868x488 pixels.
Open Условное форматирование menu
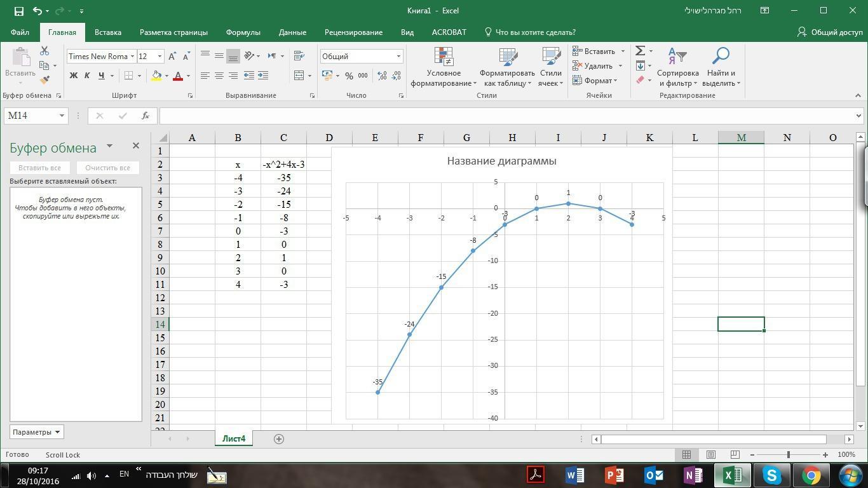tap(444, 67)
